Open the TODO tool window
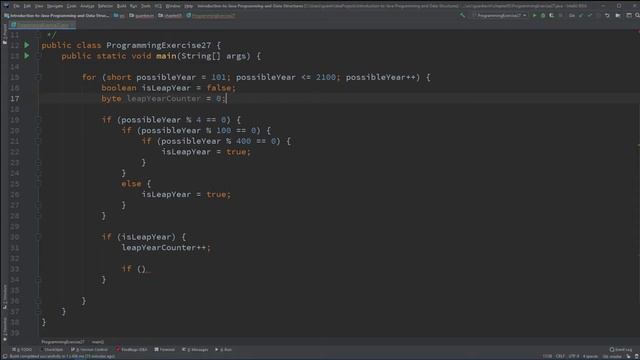The image size is (640, 360). 22,349
